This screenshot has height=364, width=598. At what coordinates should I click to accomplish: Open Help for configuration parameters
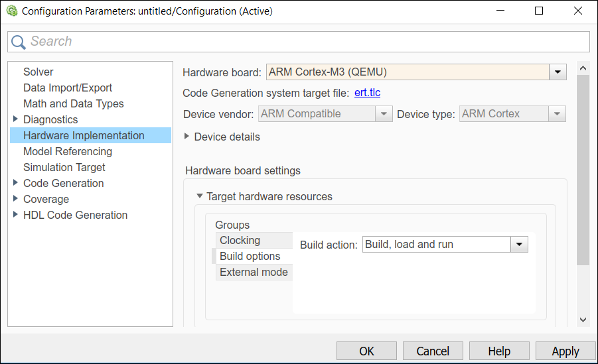498,351
